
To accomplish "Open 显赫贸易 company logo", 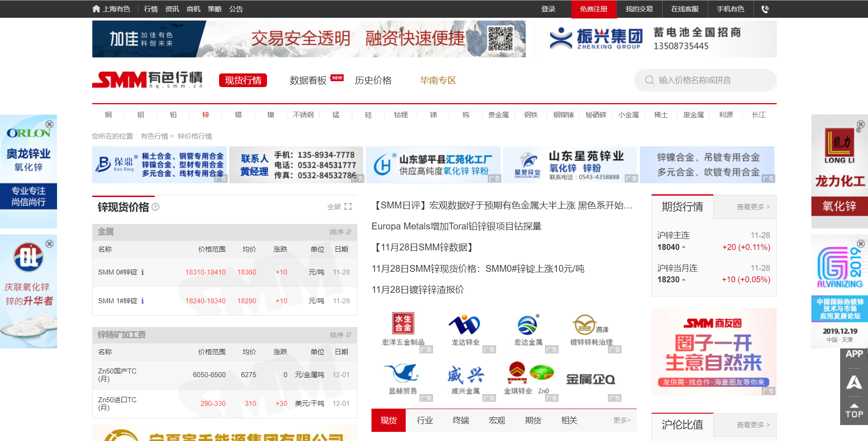I will (x=403, y=379).
